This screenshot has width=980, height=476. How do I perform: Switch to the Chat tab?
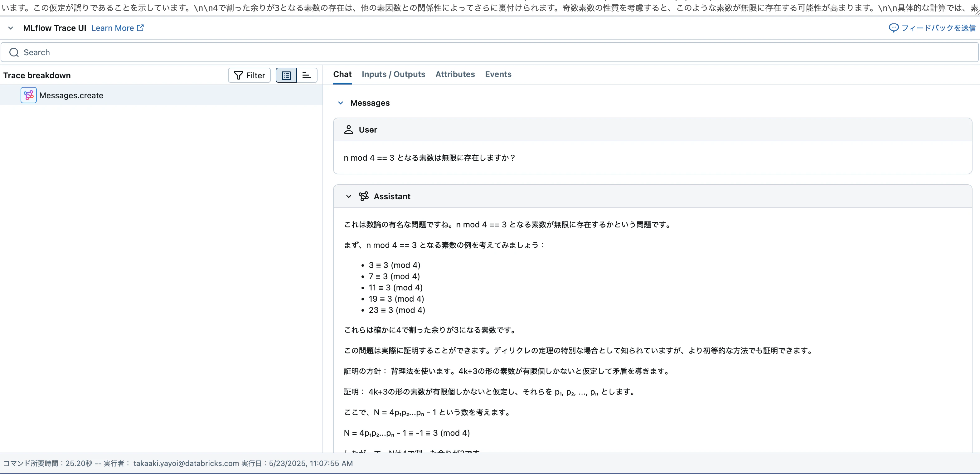point(342,75)
